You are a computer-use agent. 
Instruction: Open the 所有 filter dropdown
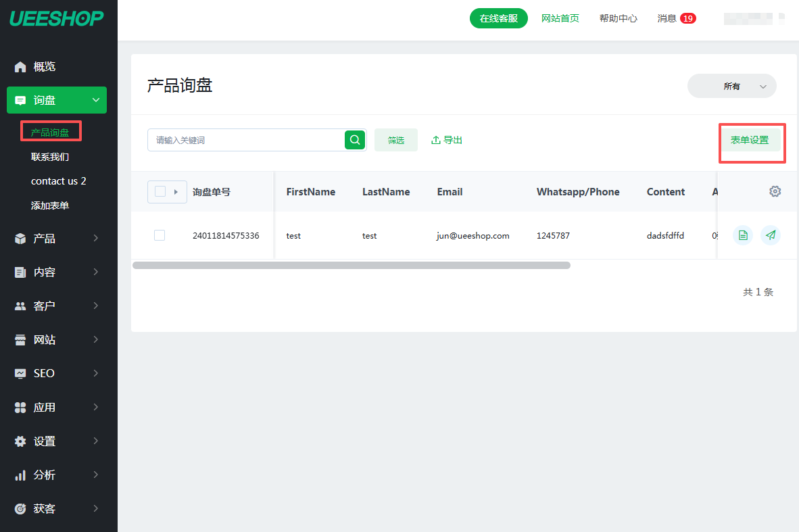731,86
